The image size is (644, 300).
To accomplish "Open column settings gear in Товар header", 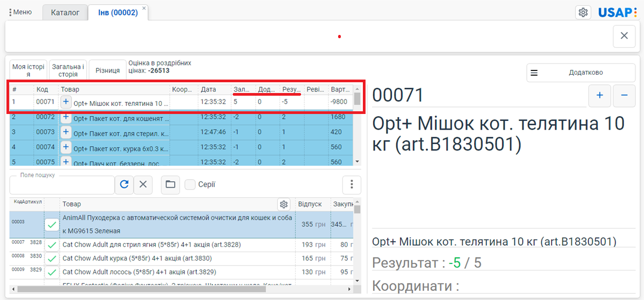I will (x=283, y=204).
